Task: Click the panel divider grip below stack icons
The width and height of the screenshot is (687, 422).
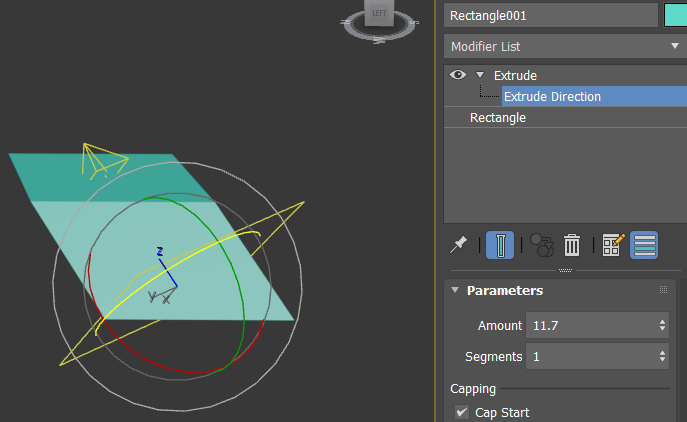Action: coord(565,270)
